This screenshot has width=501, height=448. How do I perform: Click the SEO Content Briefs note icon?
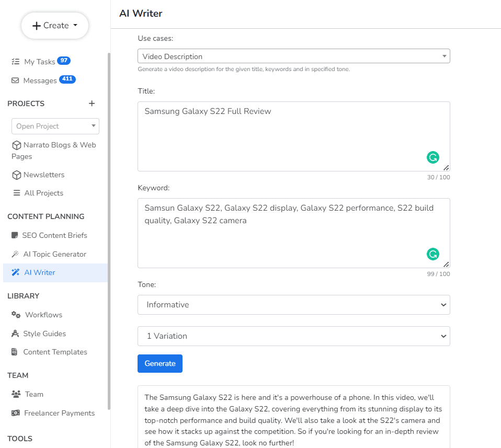click(15, 235)
